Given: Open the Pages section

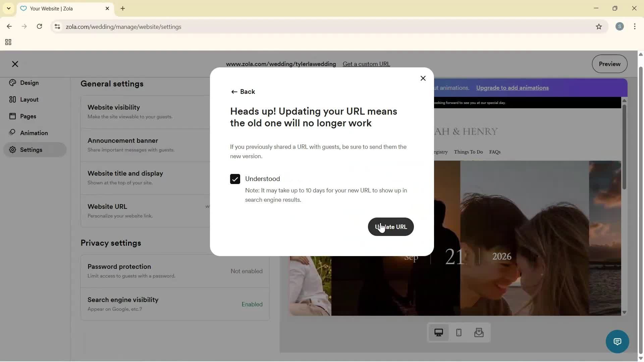Looking at the screenshot, I should [x=29, y=116].
